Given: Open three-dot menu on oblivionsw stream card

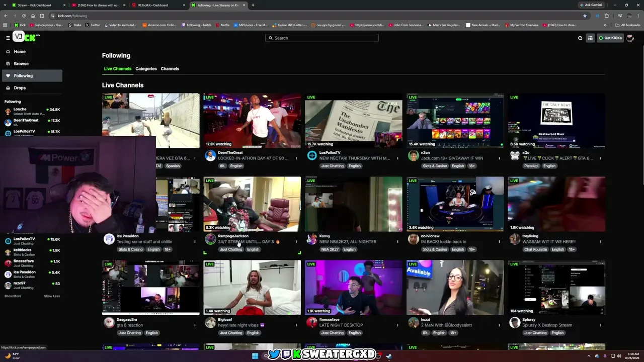Looking at the screenshot, I should pyautogui.click(x=499, y=241).
